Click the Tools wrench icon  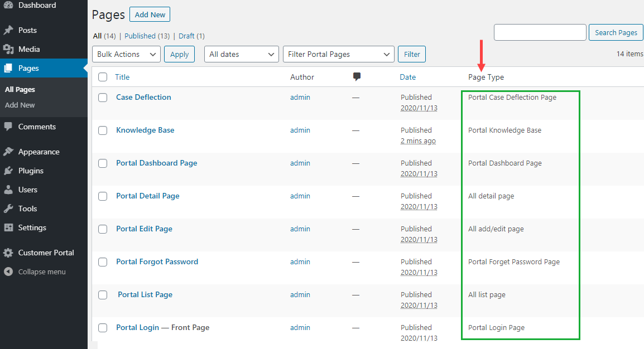tap(8, 209)
